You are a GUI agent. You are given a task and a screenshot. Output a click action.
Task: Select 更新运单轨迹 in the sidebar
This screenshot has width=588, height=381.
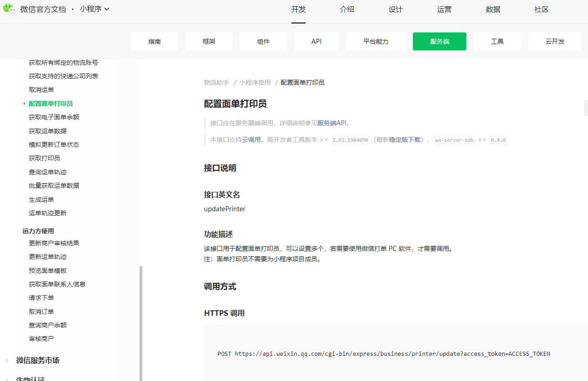(x=48, y=257)
